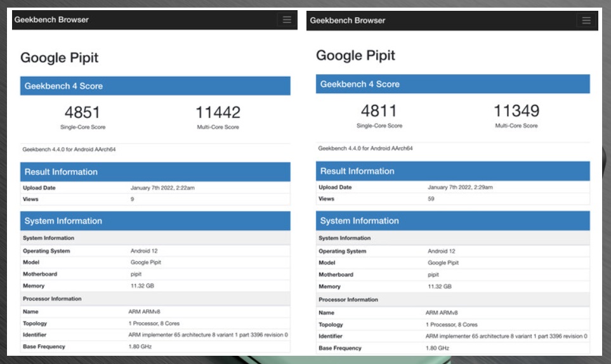This screenshot has height=364, width=611.
Task: Click Geekbench 4 Score header in right panel
Action: (453, 84)
